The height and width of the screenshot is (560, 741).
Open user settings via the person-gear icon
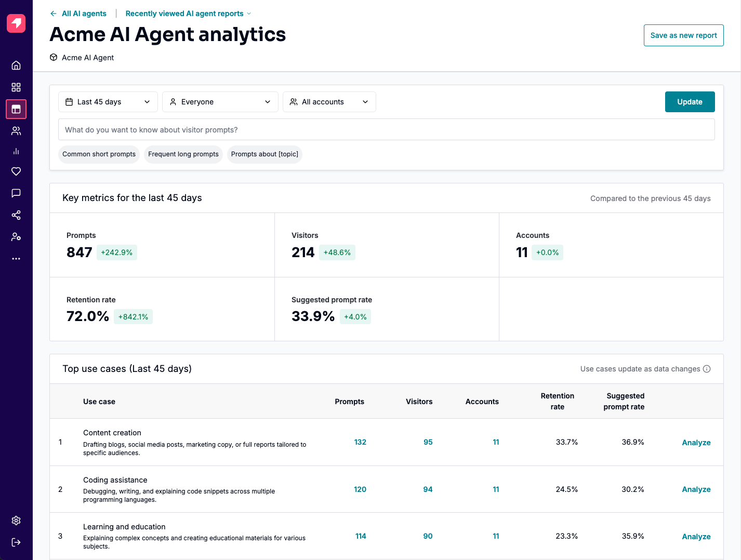16,236
